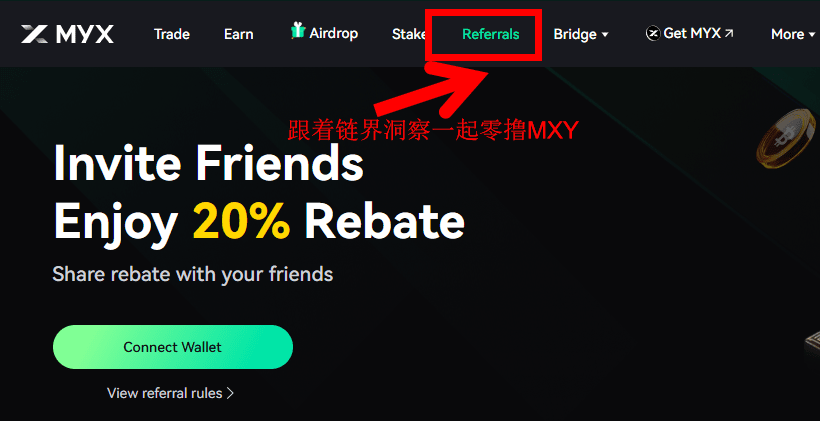Click the More dropdown arrow
The width and height of the screenshot is (820, 421).
click(812, 35)
